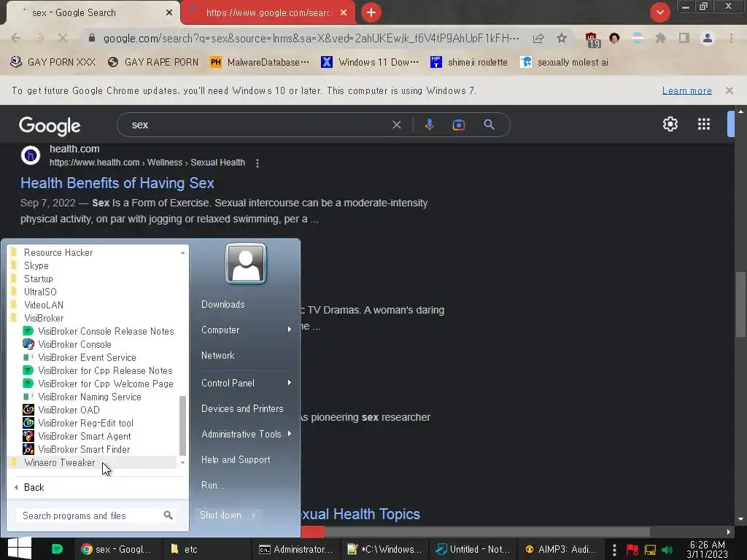The width and height of the screenshot is (747, 560).
Task: Open the share this page icon in address bar
Action: tap(538, 38)
